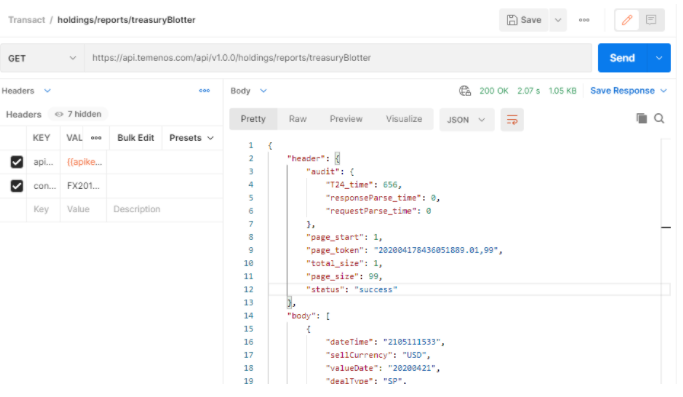Open the JSON format dropdown
Image resolution: width=683 pixels, height=397 pixels.
tap(466, 119)
